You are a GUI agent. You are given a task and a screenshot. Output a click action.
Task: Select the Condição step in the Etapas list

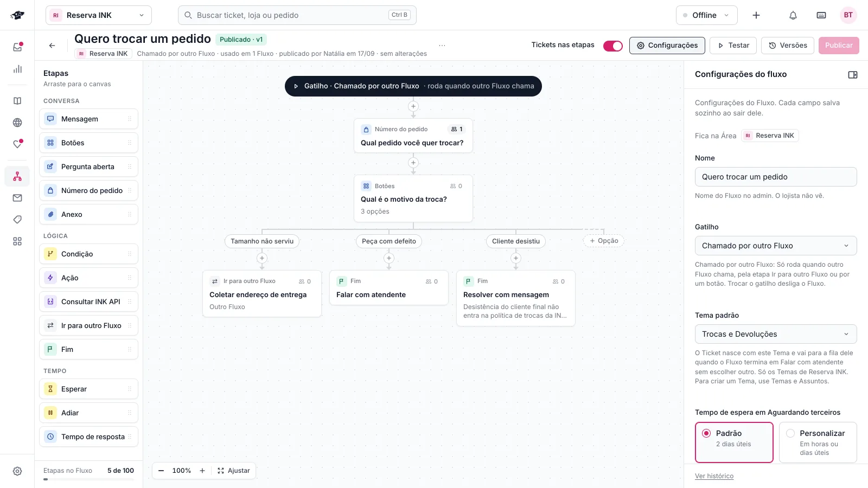[x=88, y=254]
